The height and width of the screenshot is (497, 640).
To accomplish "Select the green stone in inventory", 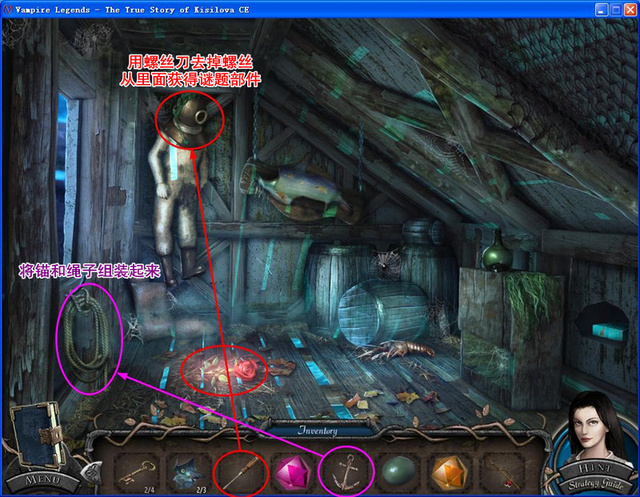I will point(398,471).
